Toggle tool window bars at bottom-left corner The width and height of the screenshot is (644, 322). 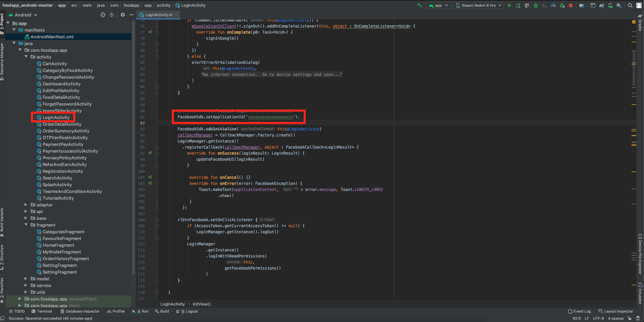click(x=3, y=319)
